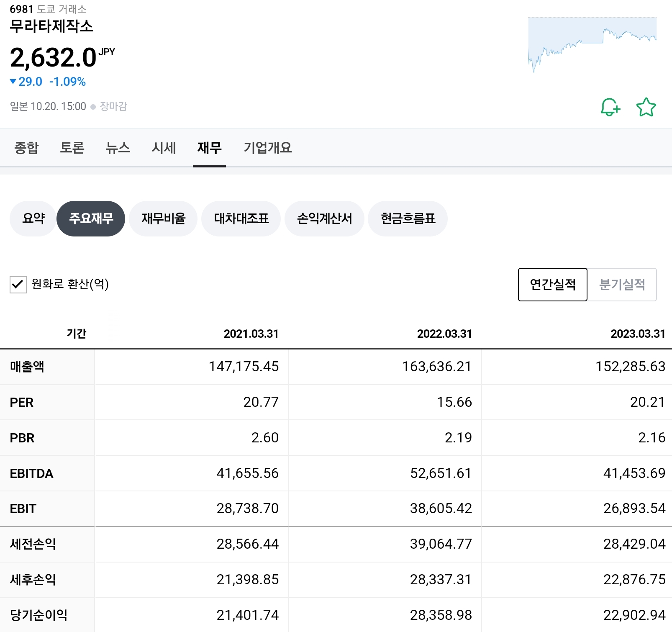Click the PBR value 2.19
The width and height of the screenshot is (672, 632).
pyautogui.click(x=458, y=438)
